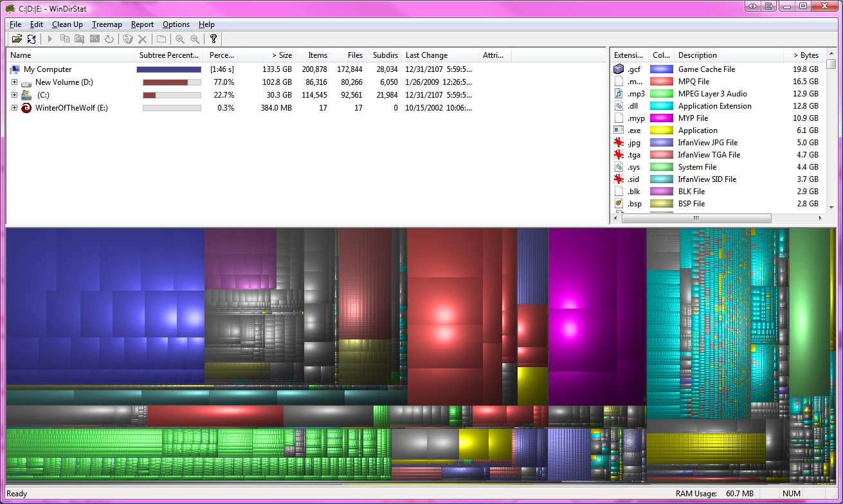The width and height of the screenshot is (843, 504).
Task: Open the Treemap menu
Action: coord(107,24)
